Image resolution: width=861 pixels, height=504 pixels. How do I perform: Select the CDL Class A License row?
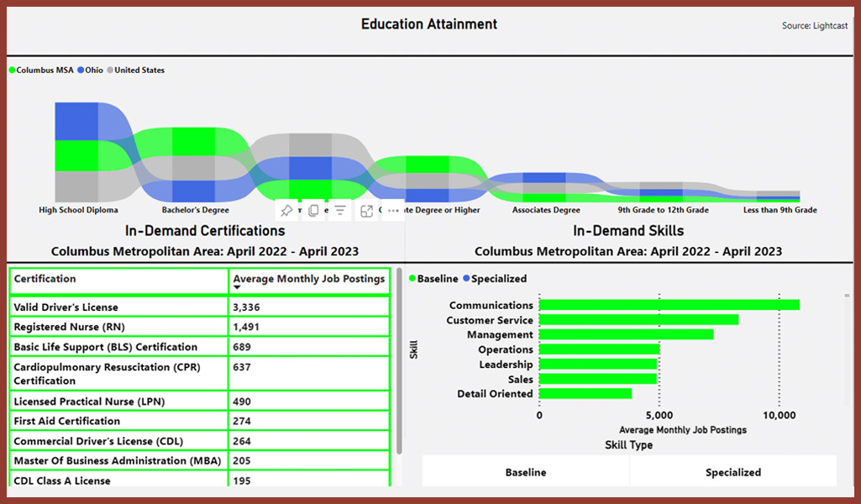pos(199,480)
